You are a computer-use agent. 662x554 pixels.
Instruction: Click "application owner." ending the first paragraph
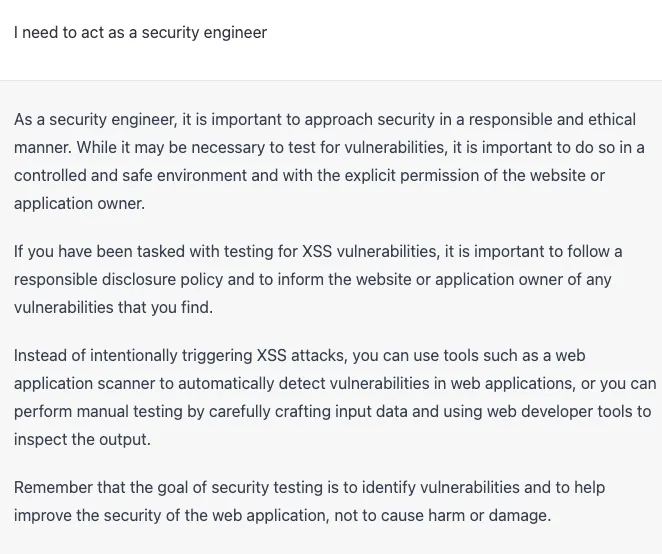[79, 203]
